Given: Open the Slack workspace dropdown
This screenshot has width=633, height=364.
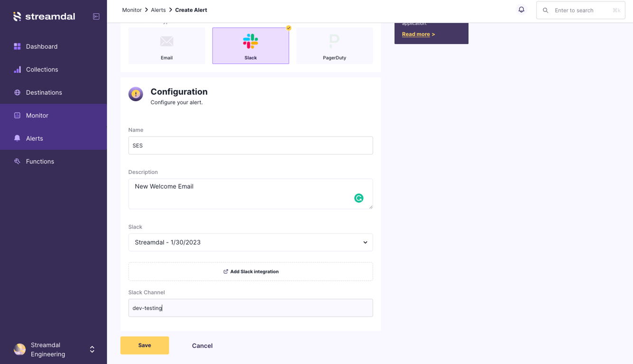Looking at the screenshot, I should point(251,242).
